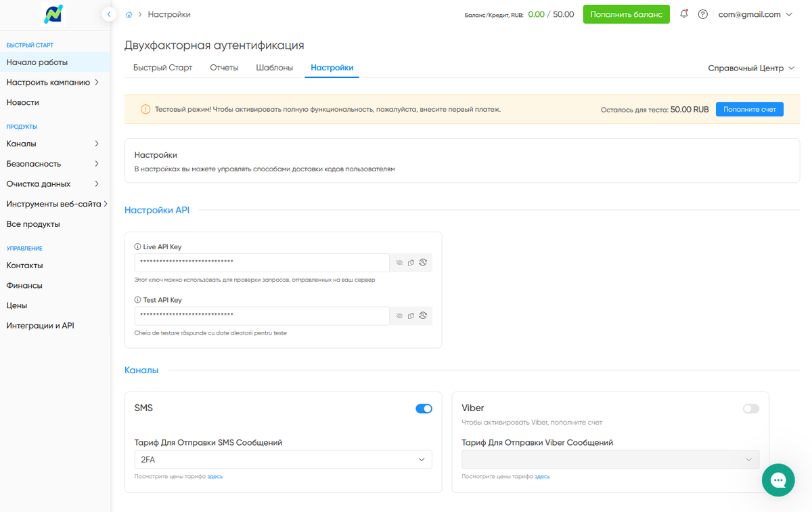Reveal the Live API Key with eye icon
This screenshot has height=512, width=812.
tap(399, 262)
